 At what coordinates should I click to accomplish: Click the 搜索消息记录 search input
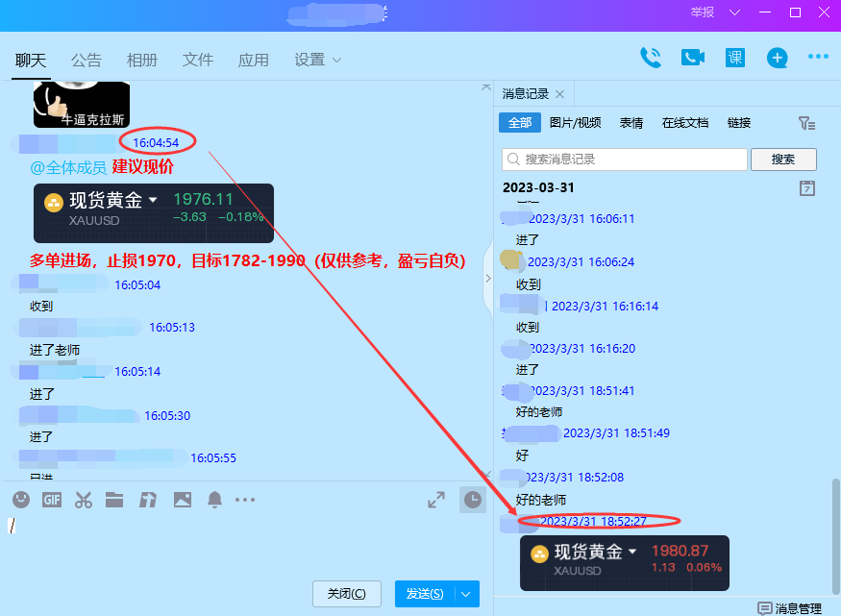pyautogui.click(x=625, y=160)
